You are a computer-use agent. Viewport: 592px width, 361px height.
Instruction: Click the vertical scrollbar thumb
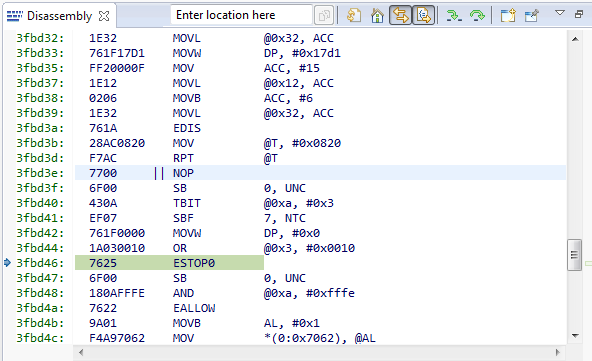point(574,255)
